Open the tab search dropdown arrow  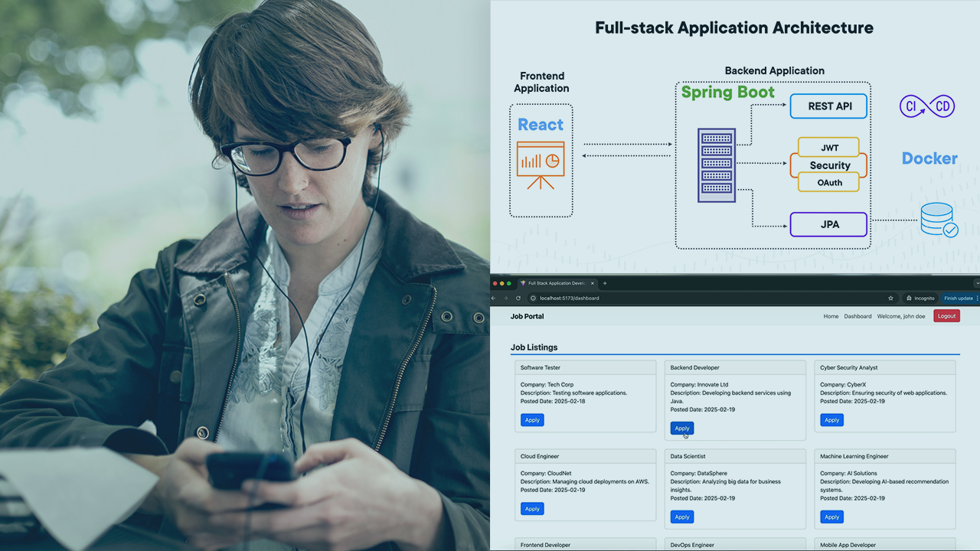(x=976, y=283)
